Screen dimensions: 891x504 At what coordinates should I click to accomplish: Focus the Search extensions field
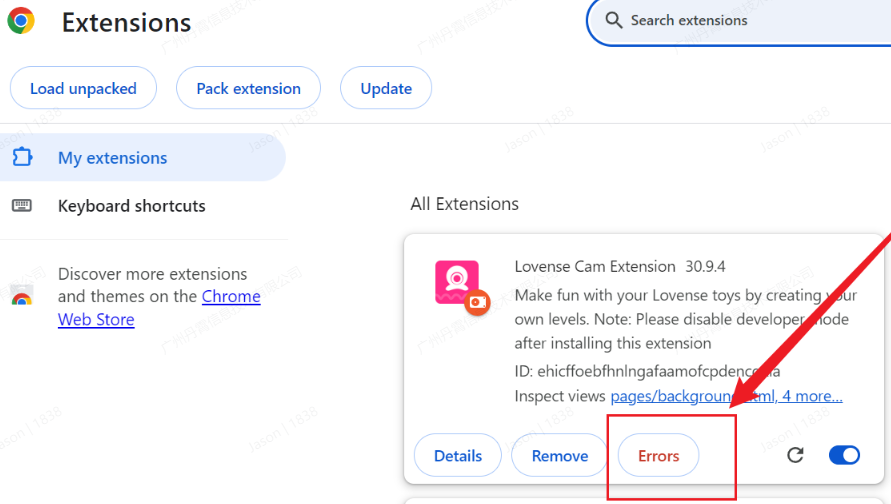coord(739,21)
